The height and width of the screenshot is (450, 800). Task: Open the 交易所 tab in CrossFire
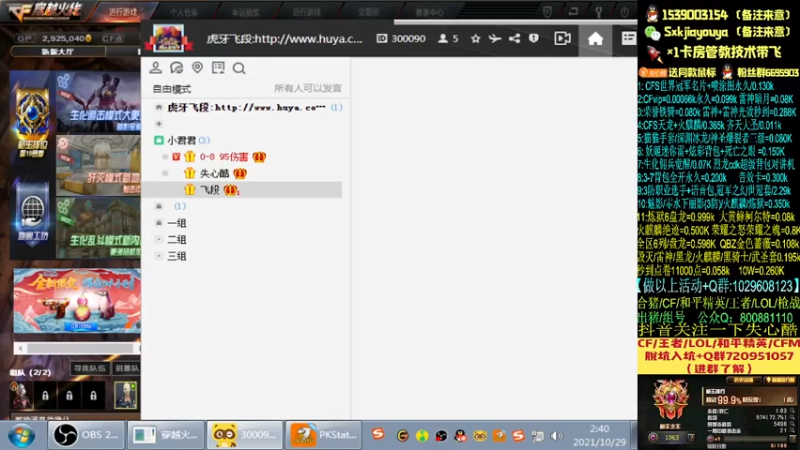pos(368,12)
